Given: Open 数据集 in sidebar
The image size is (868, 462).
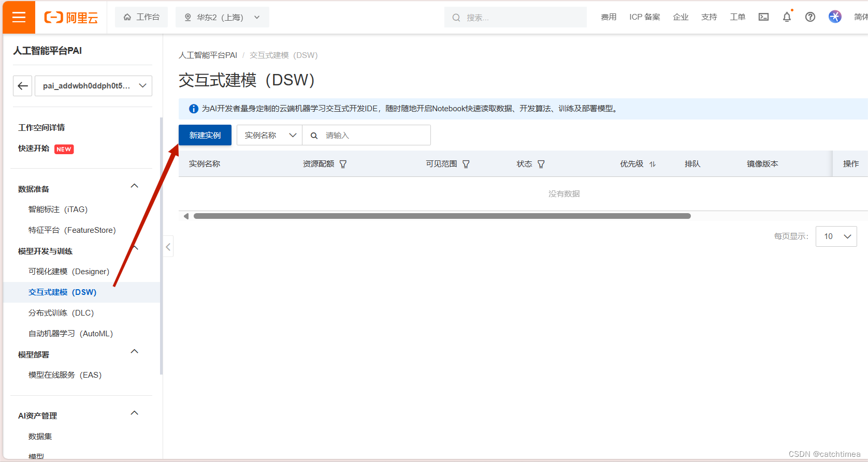Looking at the screenshot, I should (40, 437).
